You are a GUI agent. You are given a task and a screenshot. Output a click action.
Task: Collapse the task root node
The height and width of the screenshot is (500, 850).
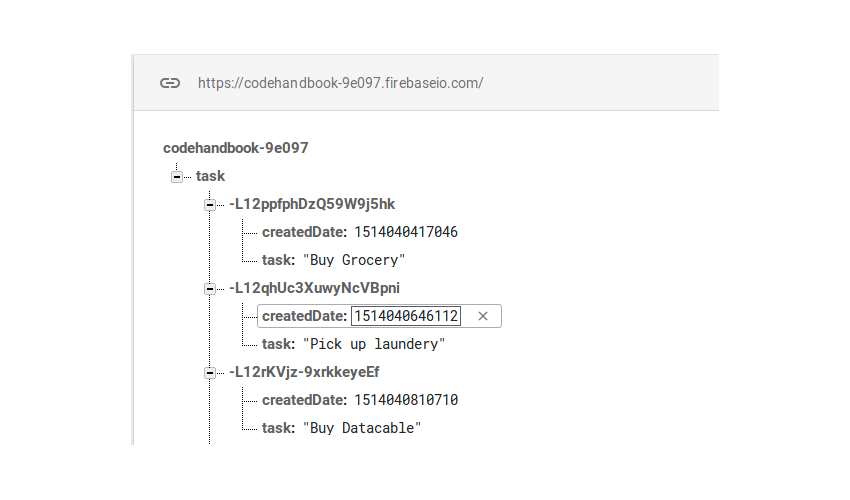coord(177,177)
